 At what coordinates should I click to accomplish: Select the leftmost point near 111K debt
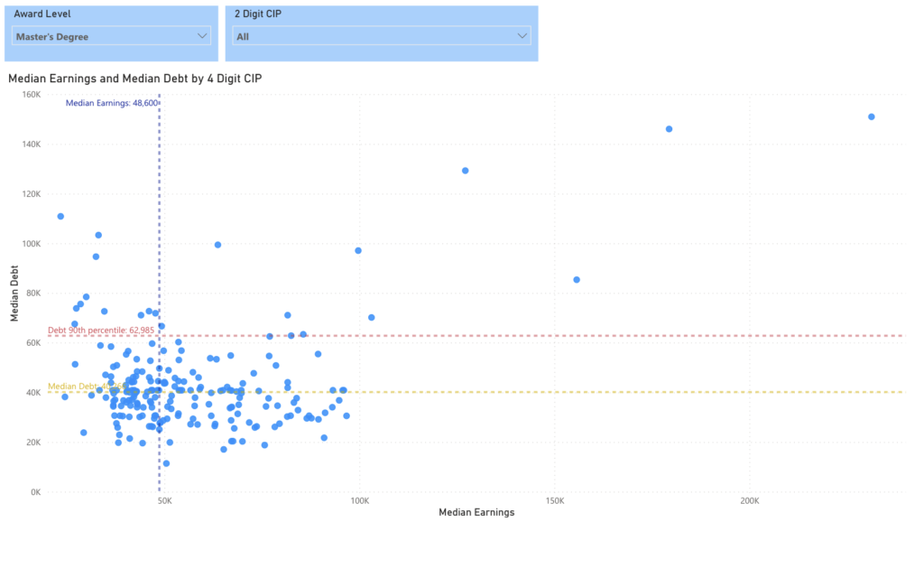tap(60, 216)
